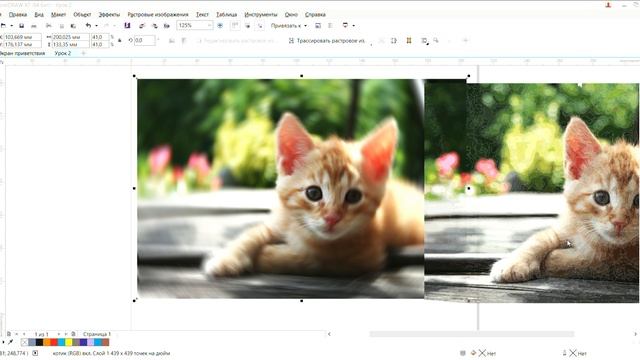
Task: Open the Таблица menu
Action: pyautogui.click(x=227, y=14)
